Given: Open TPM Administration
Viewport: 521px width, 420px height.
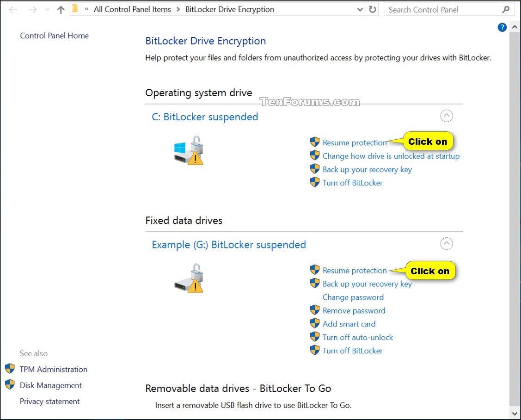Looking at the screenshot, I should 53,369.
